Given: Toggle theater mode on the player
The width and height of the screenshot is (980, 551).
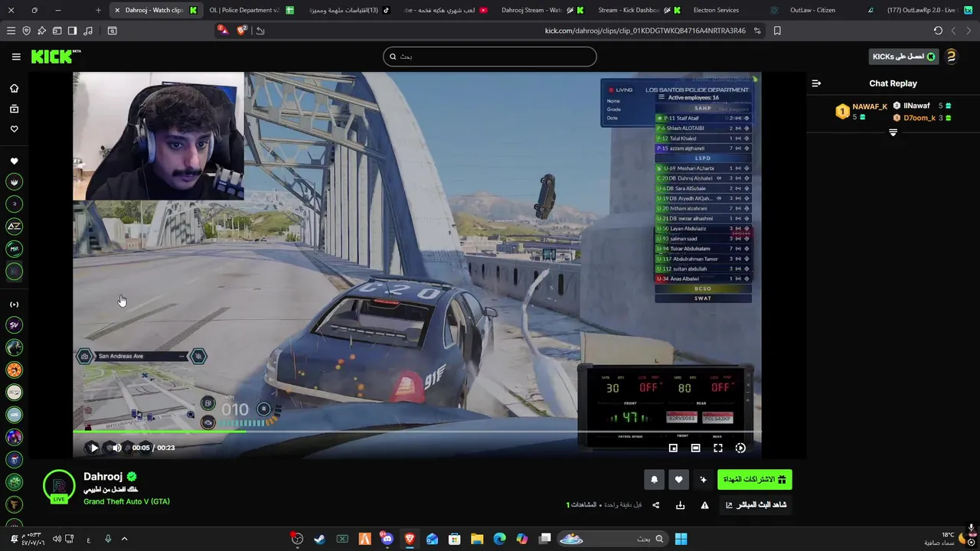Looking at the screenshot, I should pos(695,448).
